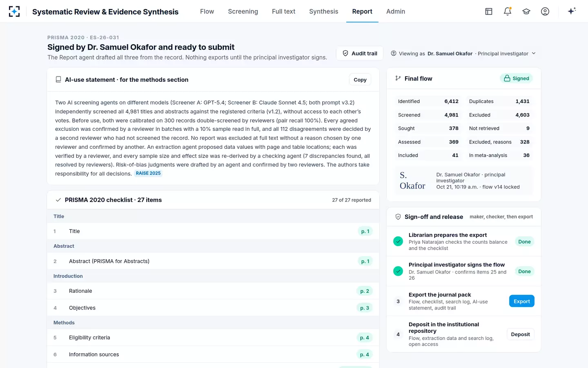The height and width of the screenshot is (368, 588).
Task: Select the Report tab
Action: coord(362,11)
